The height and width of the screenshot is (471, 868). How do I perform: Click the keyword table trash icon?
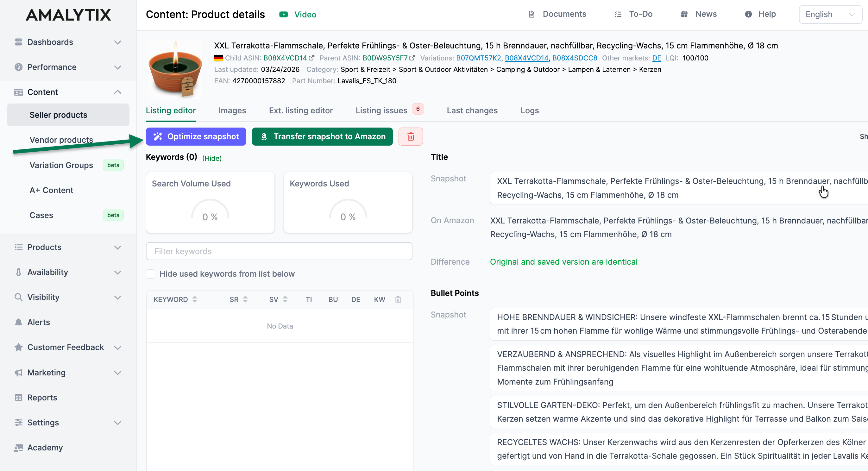(398, 299)
